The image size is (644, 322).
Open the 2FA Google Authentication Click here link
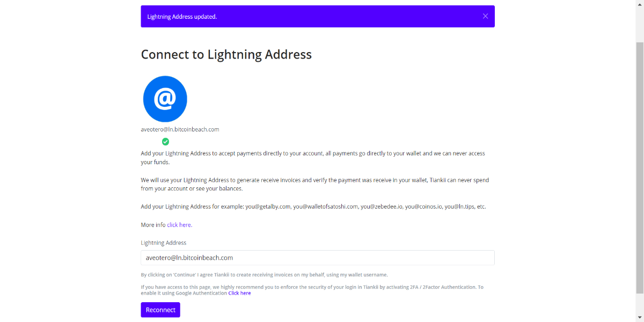[239, 293]
